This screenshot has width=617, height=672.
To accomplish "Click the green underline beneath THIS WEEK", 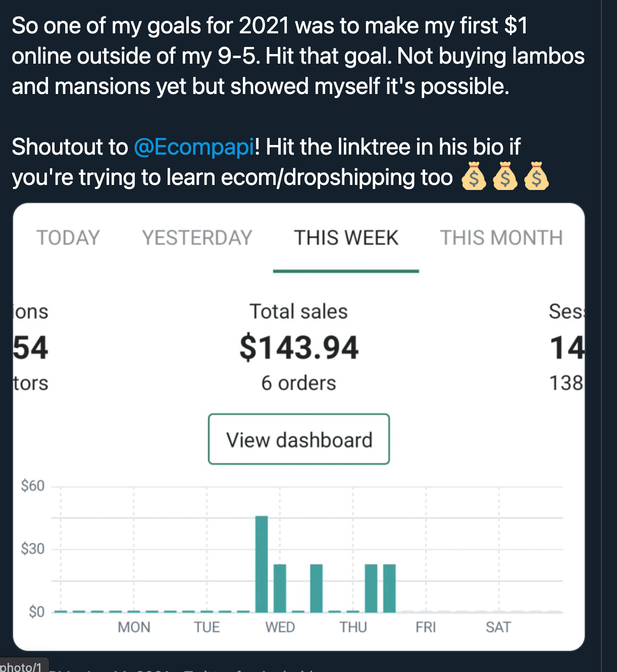I will tap(346, 271).
